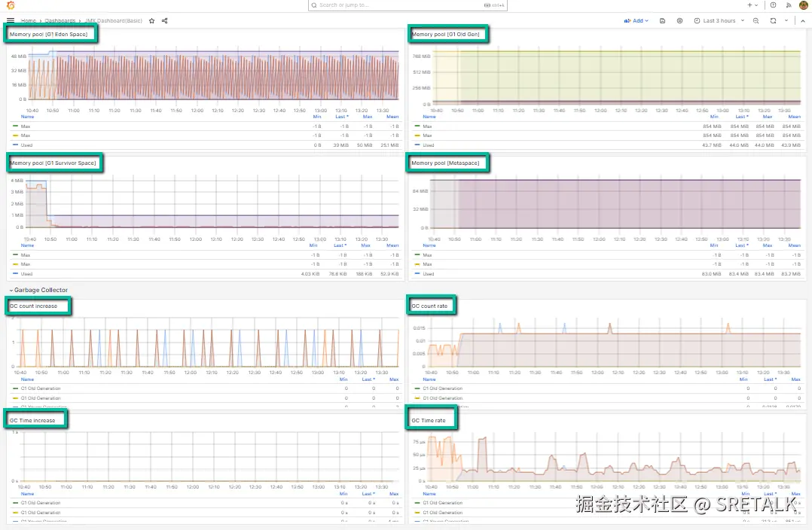The height and width of the screenshot is (530, 812).
Task: Sort G1 Survivor Space legend by Min column
Action: coord(313,245)
